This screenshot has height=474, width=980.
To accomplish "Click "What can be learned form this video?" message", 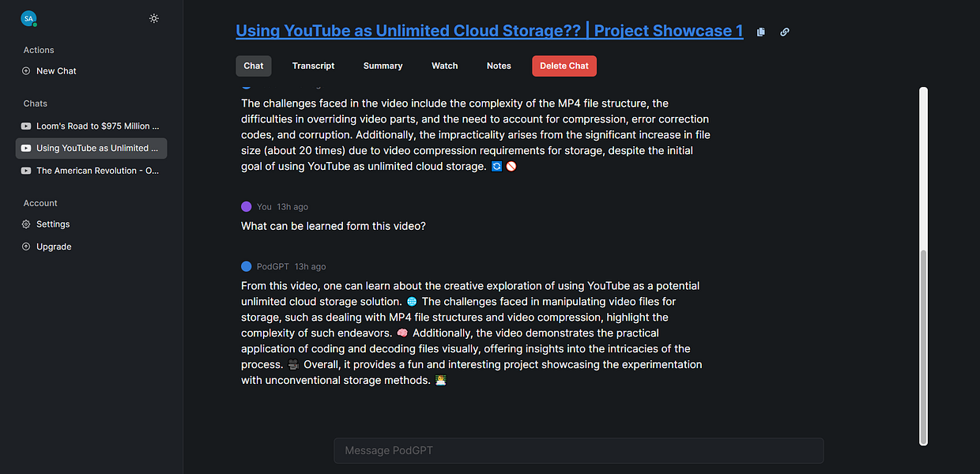I will click(334, 226).
